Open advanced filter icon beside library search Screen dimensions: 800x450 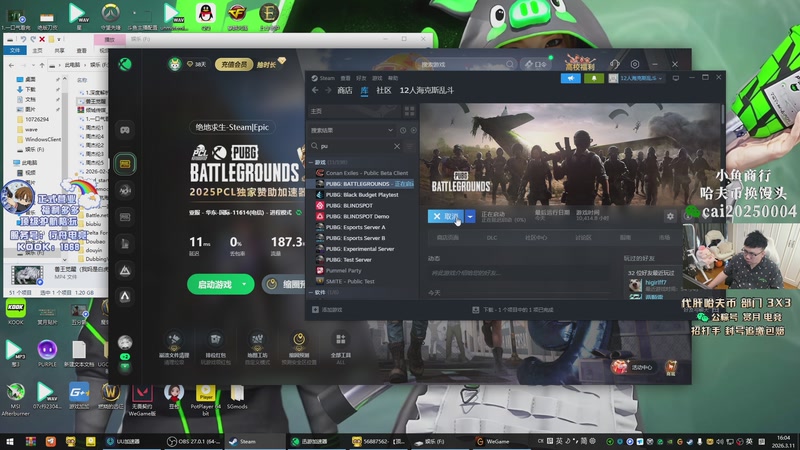[x=409, y=146]
